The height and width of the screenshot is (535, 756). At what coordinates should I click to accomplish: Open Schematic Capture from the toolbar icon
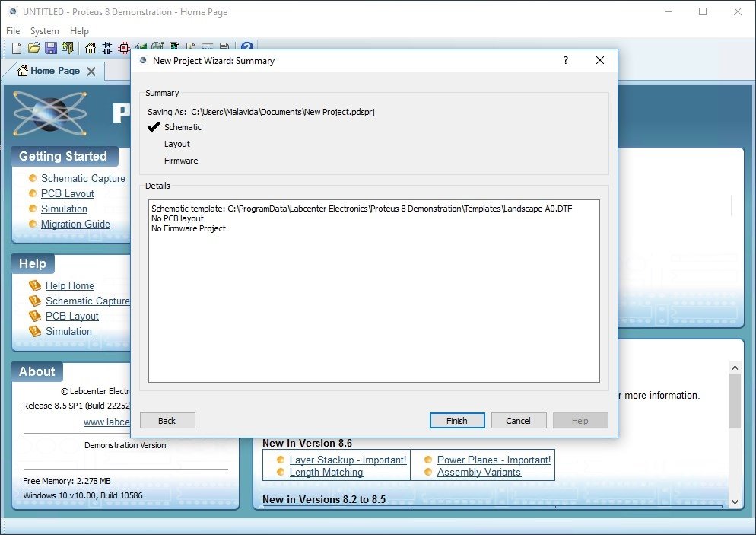coord(107,48)
